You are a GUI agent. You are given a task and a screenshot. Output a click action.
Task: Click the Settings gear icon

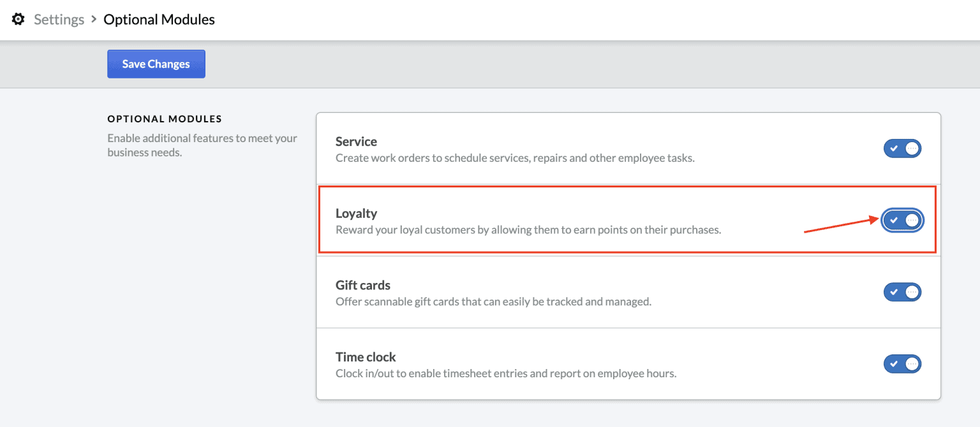[17, 19]
